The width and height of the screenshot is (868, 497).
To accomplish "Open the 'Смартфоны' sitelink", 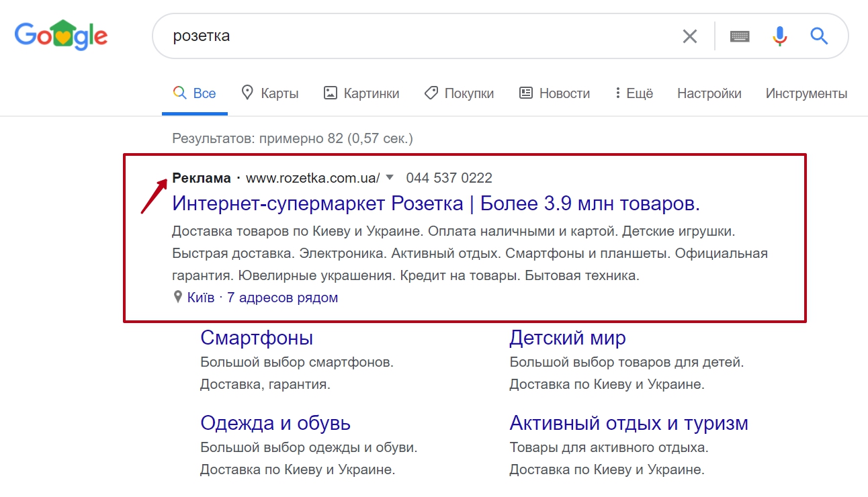I will [257, 337].
